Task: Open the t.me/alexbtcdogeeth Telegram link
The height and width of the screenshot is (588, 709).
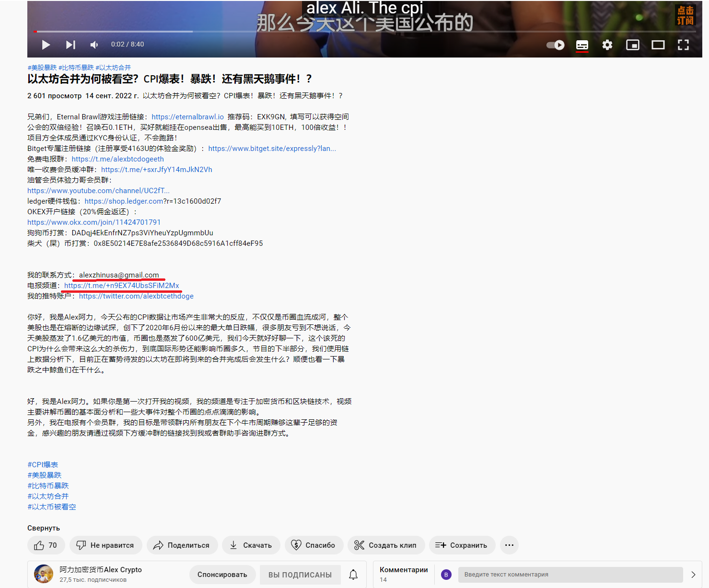Action: point(118,159)
